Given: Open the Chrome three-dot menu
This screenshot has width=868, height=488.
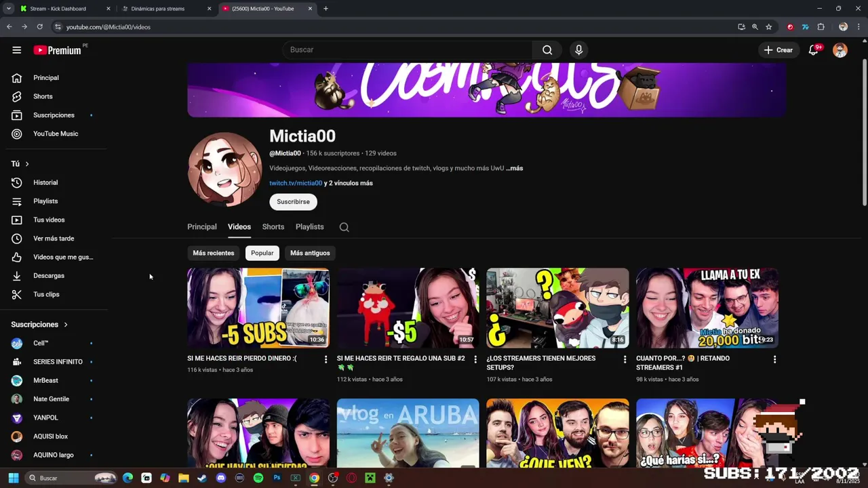Looking at the screenshot, I should 859,27.
